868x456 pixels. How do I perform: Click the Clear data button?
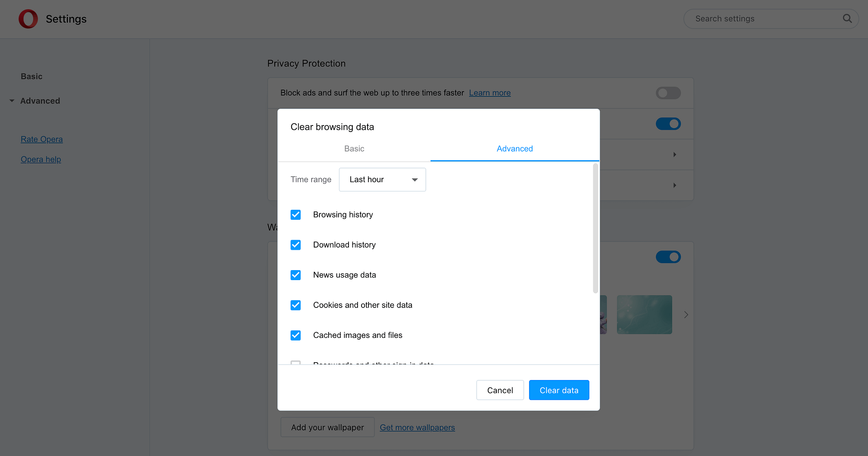point(559,390)
